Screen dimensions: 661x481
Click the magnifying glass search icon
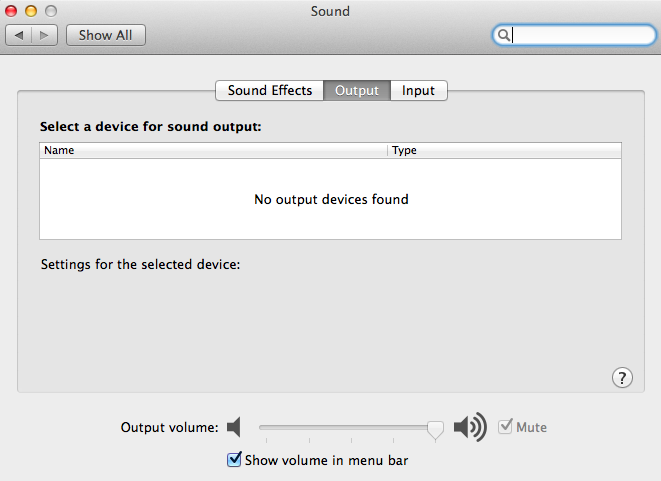coord(503,35)
